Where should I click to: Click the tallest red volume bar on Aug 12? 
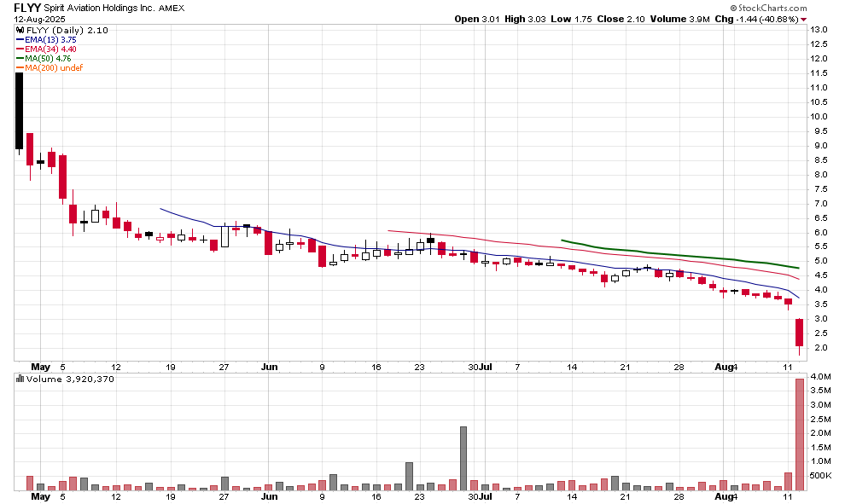click(800, 435)
